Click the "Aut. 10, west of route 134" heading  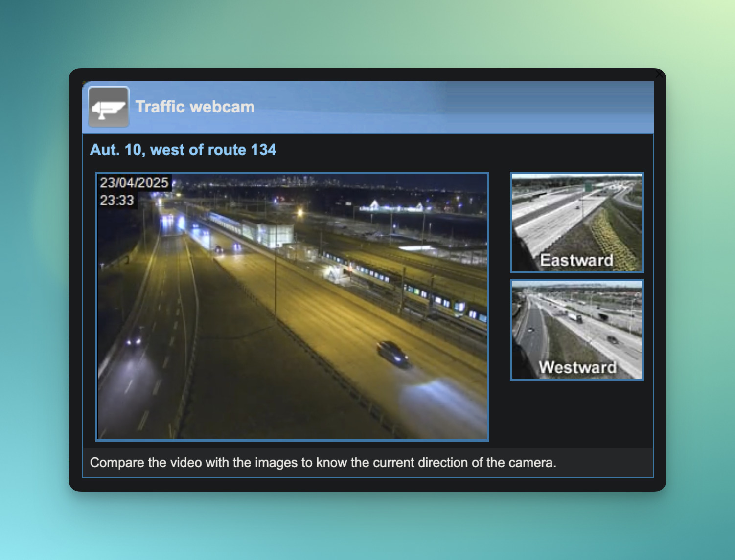click(183, 150)
